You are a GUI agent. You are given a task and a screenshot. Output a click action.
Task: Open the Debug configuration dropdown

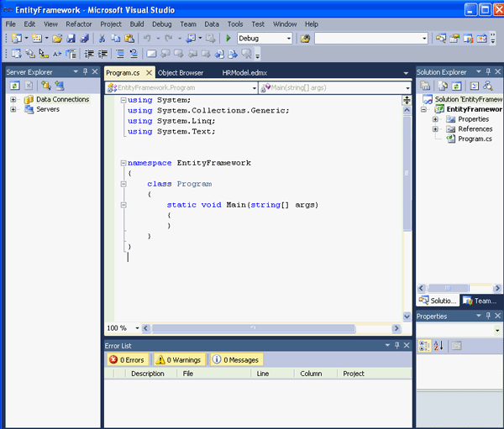(288, 39)
